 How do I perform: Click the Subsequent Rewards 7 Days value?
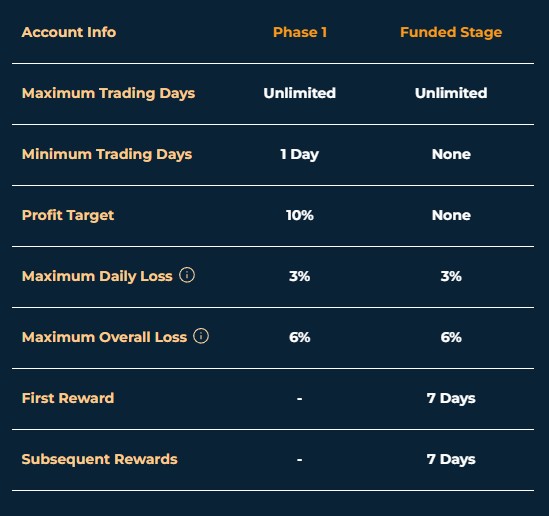coord(451,459)
